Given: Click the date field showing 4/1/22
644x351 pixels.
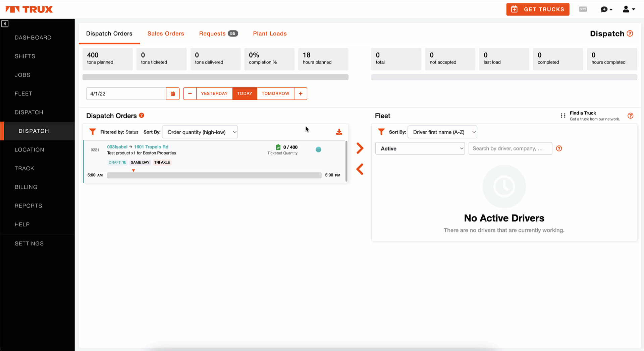Looking at the screenshot, I should tap(126, 94).
